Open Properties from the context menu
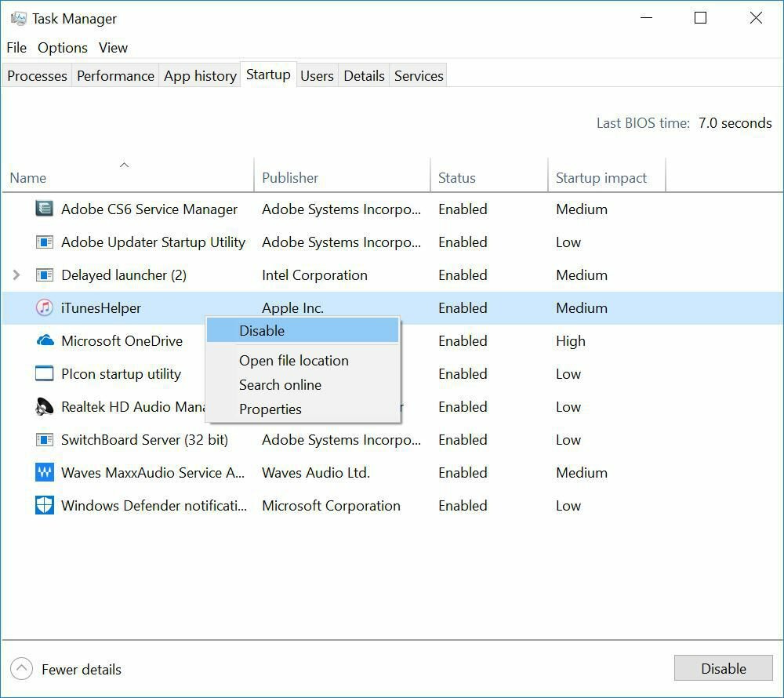 click(270, 409)
